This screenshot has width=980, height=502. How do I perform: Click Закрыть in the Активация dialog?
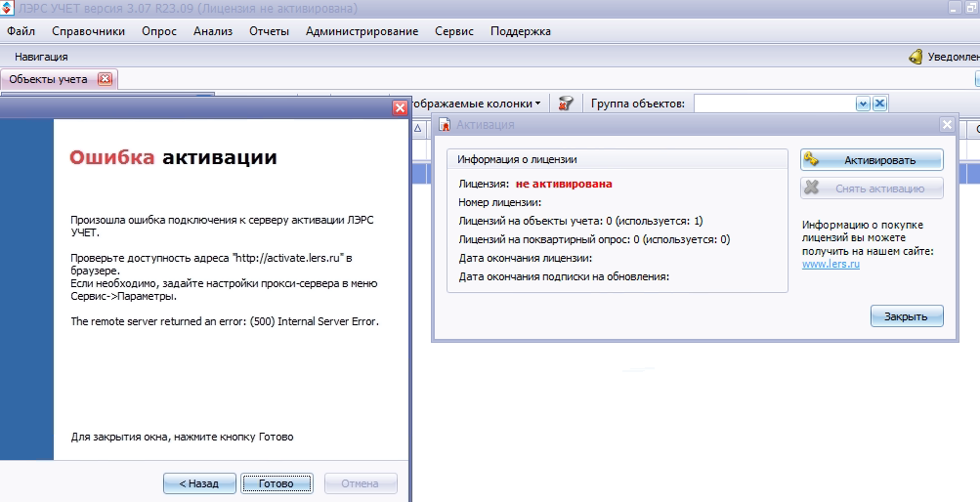point(907,315)
